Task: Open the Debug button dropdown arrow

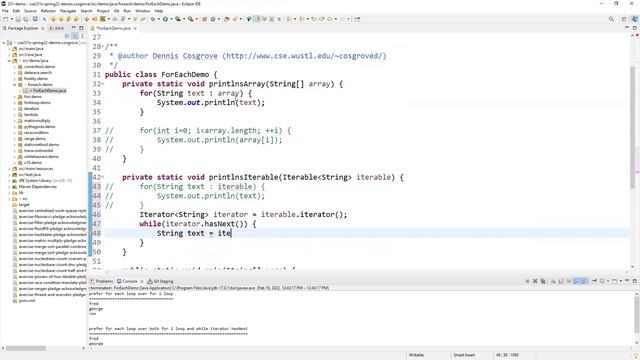Action: (x=159, y=19)
